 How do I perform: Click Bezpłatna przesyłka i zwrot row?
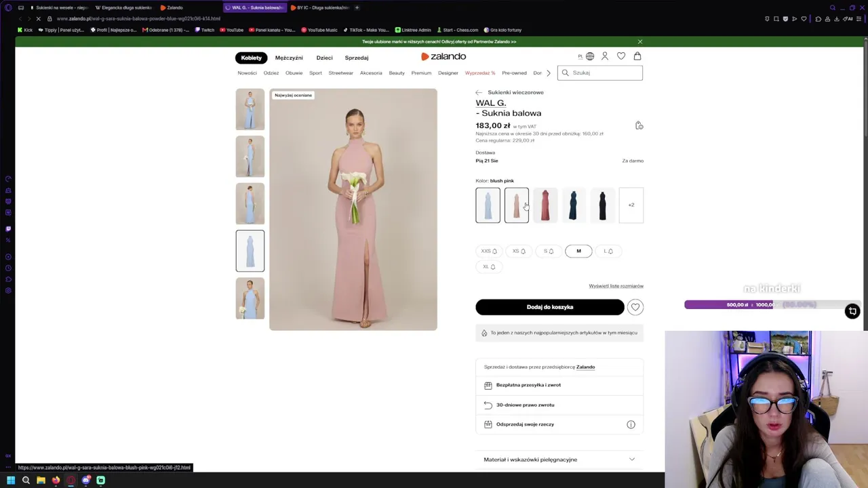[x=559, y=385]
